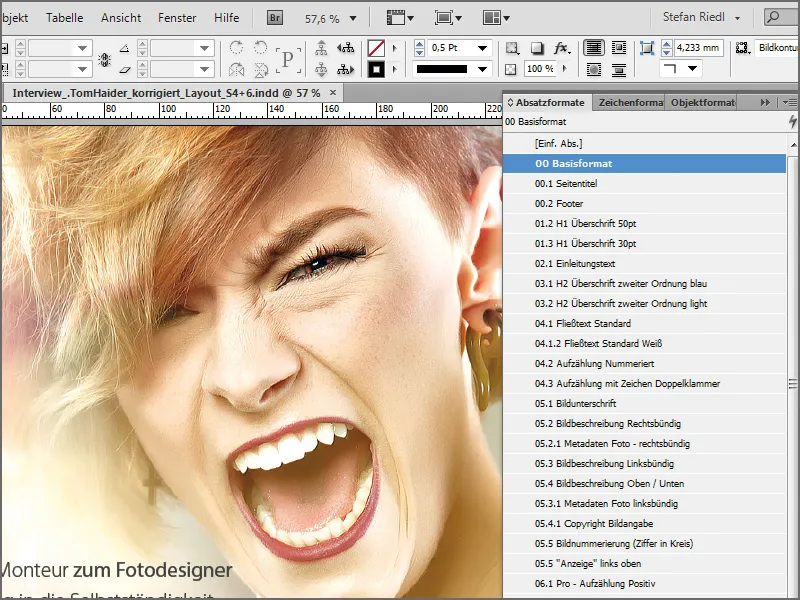Click the contour options icon beside Bildkontur
This screenshot has width=800, height=600.
pyautogui.click(x=742, y=48)
